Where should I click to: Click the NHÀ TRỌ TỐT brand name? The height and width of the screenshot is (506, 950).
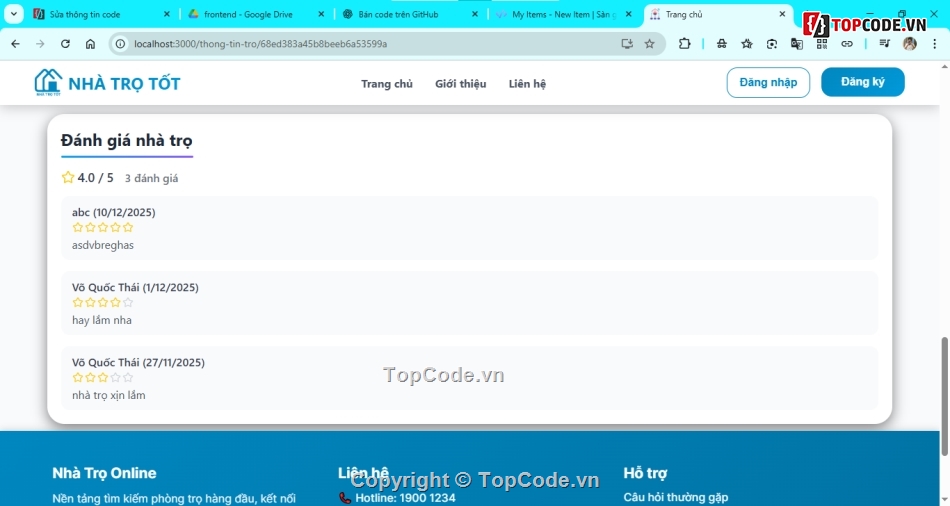tap(124, 84)
